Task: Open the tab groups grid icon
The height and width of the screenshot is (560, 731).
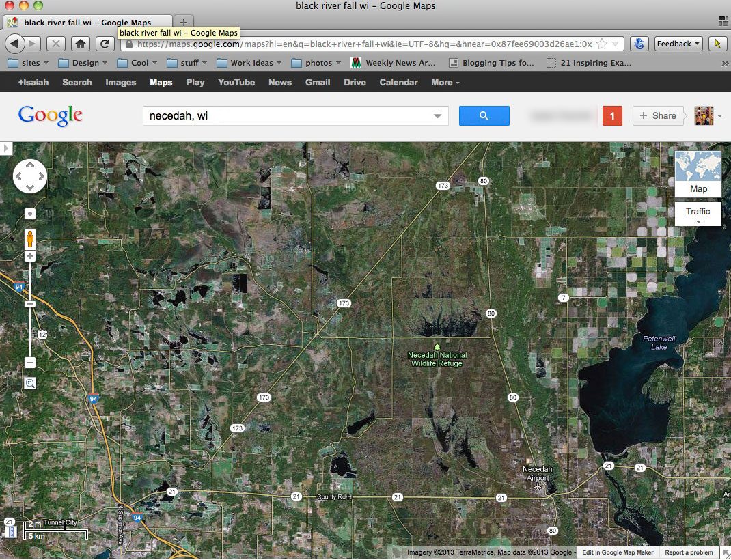Action: (x=723, y=21)
